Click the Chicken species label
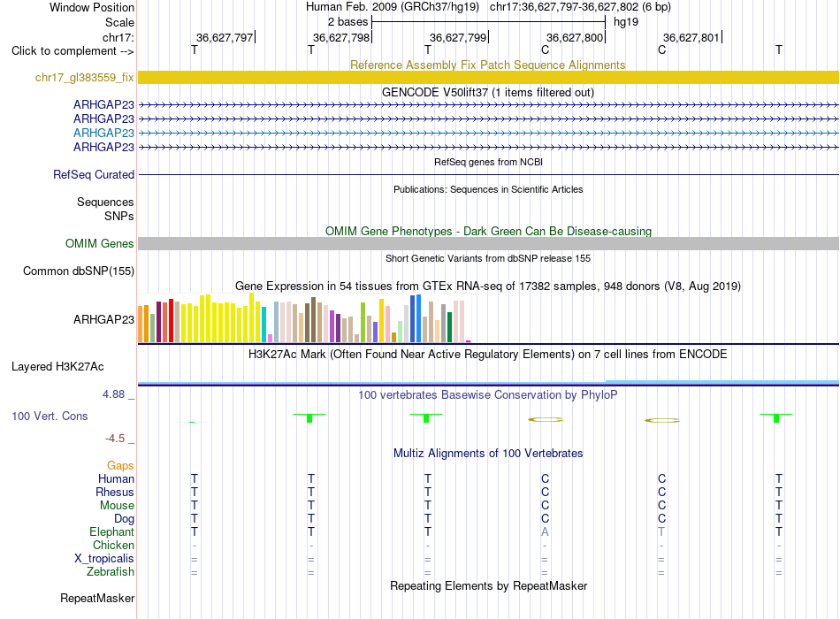The image size is (840, 619). 113,545
